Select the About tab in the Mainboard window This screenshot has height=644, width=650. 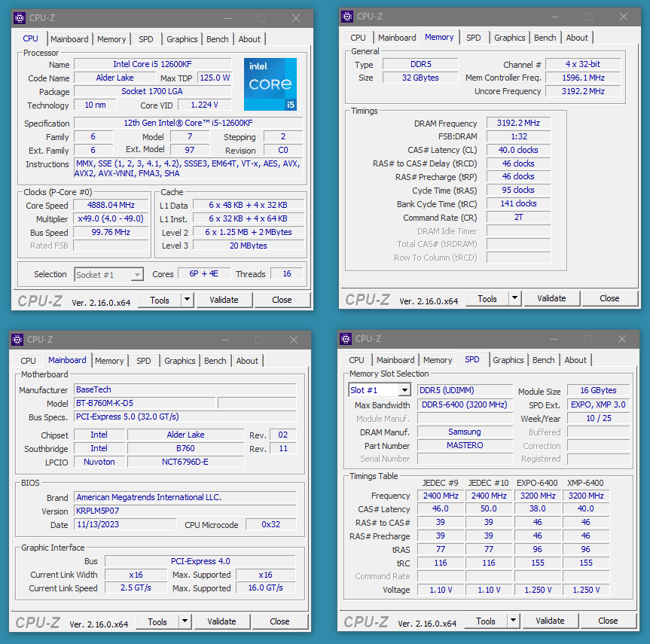(x=247, y=361)
